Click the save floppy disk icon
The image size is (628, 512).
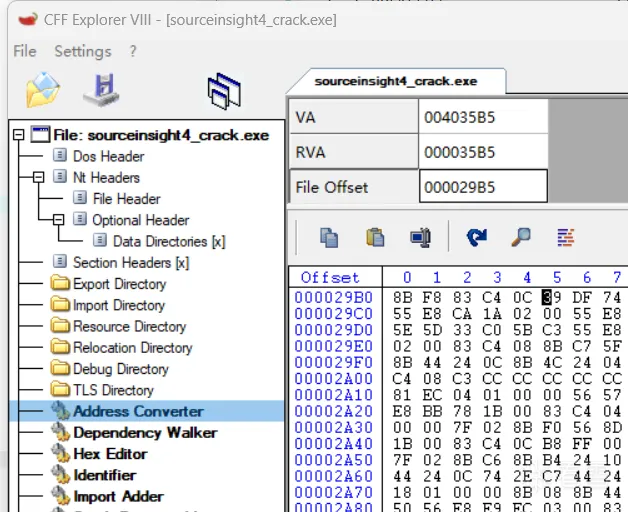(x=102, y=90)
